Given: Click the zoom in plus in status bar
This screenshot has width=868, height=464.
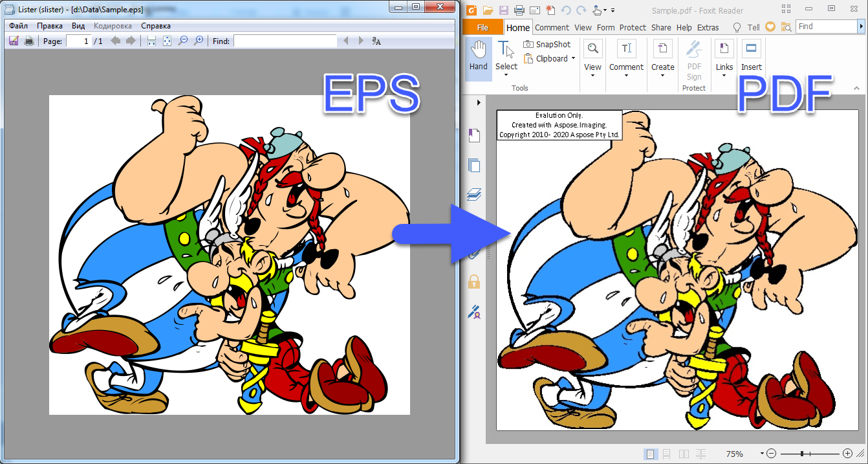Looking at the screenshot, I should pyautogui.click(x=847, y=454).
